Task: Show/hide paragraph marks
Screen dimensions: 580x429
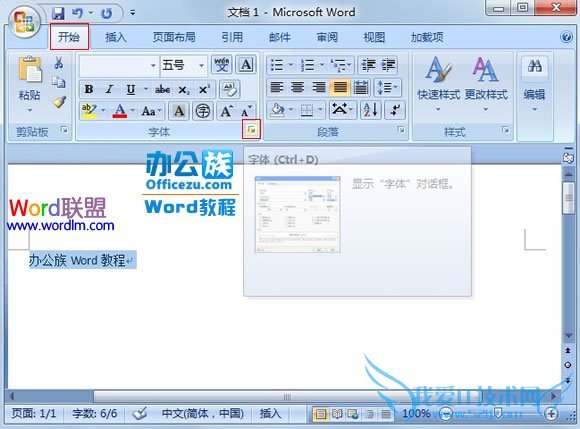Action: 395,110
